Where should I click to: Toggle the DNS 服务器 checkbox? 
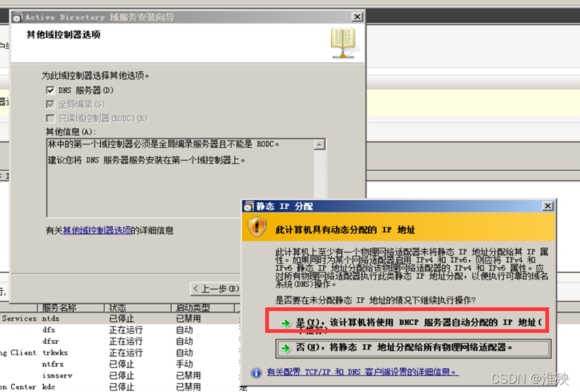50,90
